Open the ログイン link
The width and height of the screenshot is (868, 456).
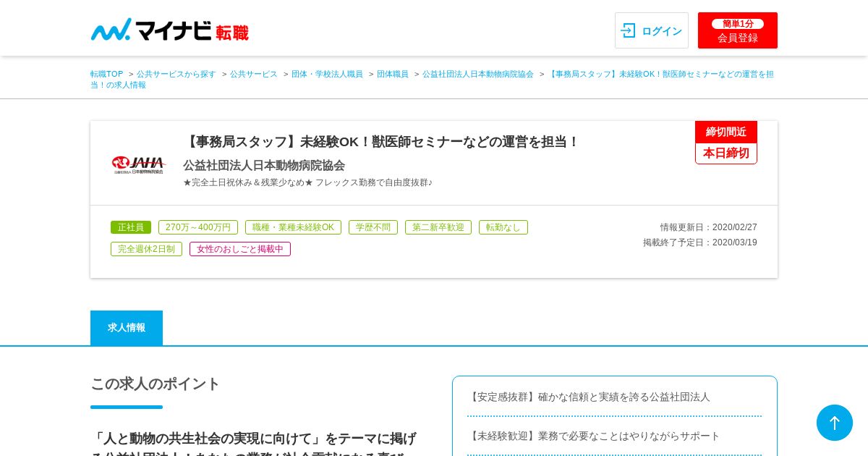652,30
